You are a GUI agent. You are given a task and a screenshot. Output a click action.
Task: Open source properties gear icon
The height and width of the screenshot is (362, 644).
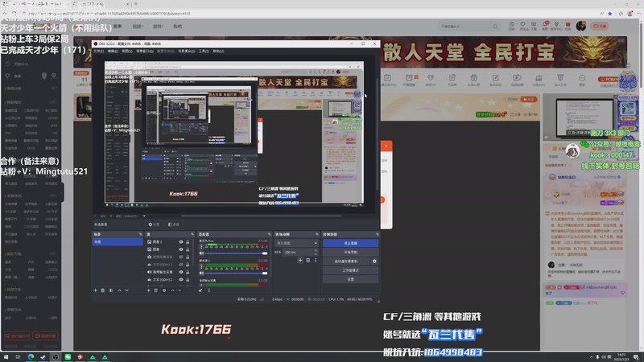[x=164, y=290]
